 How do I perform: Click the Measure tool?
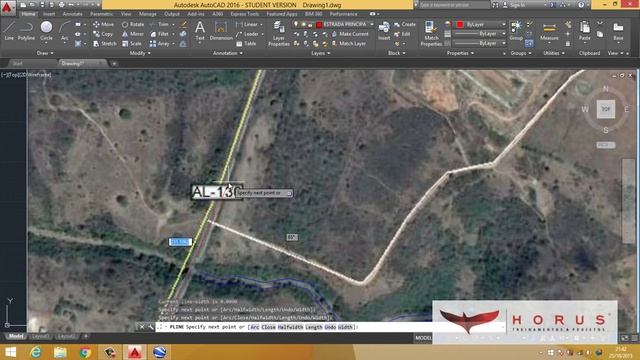pos(549,31)
